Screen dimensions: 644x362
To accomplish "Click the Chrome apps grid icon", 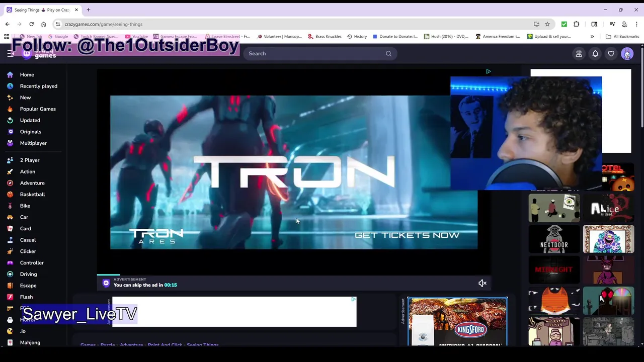I will coord(7,36).
